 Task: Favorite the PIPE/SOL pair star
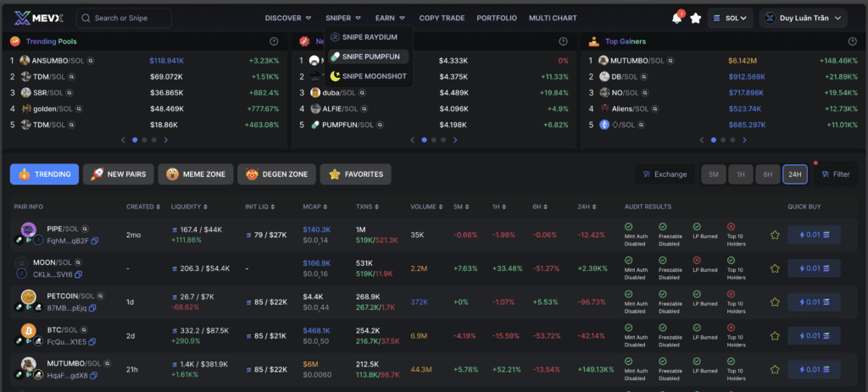(x=775, y=235)
